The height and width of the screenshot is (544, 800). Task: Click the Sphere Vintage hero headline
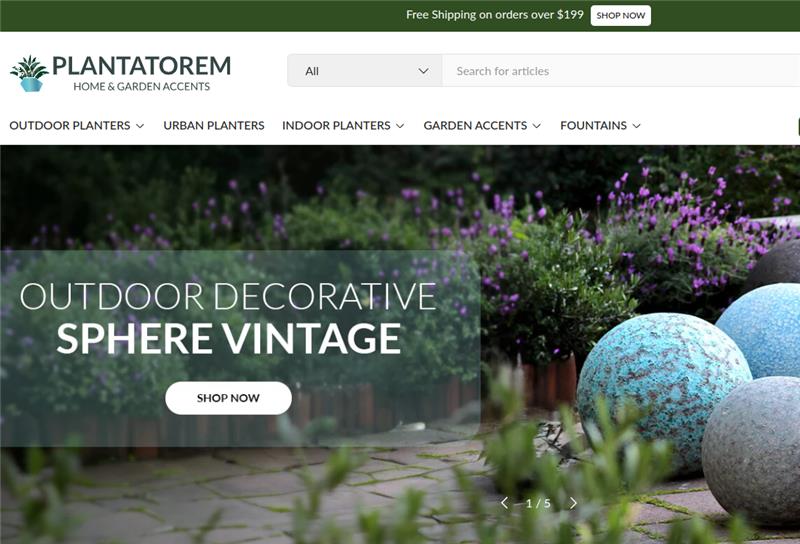229,339
